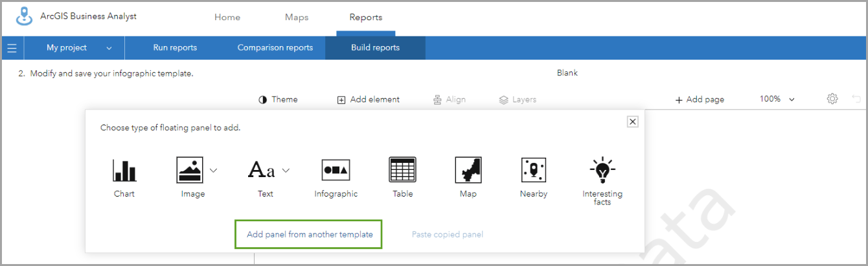Open the settings gear icon
Screen dimensions: 868x266
point(832,99)
